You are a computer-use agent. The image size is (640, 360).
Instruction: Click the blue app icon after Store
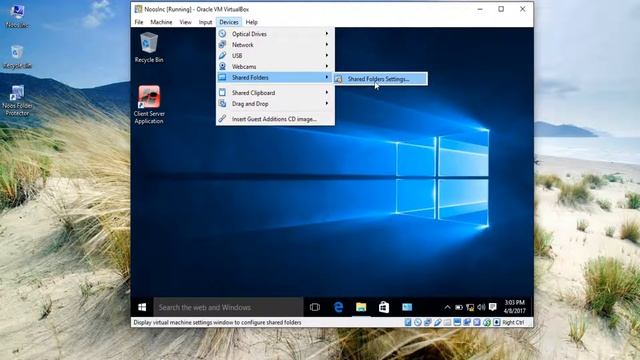pyautogui.click(x=407, y=307)
